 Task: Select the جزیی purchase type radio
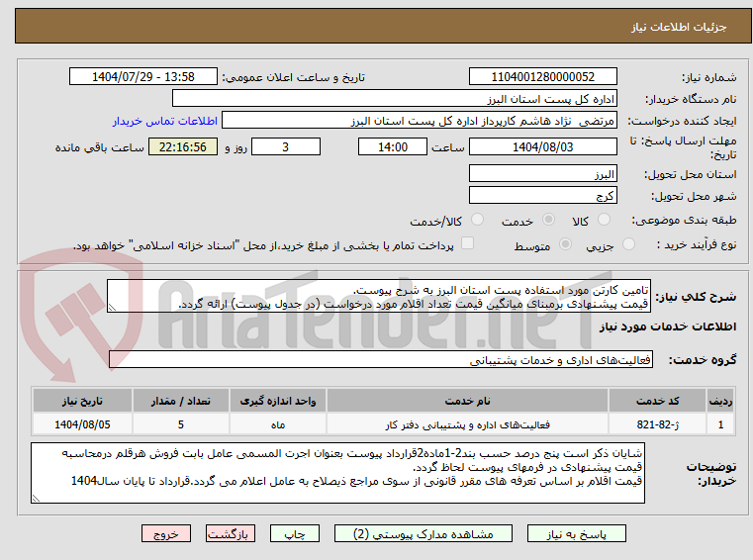(x=628, y=244)
